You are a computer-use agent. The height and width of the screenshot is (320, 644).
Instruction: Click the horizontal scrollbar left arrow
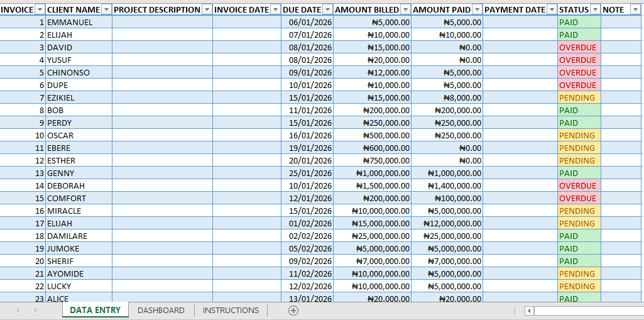pyautogui.click(x=530, y=311)
